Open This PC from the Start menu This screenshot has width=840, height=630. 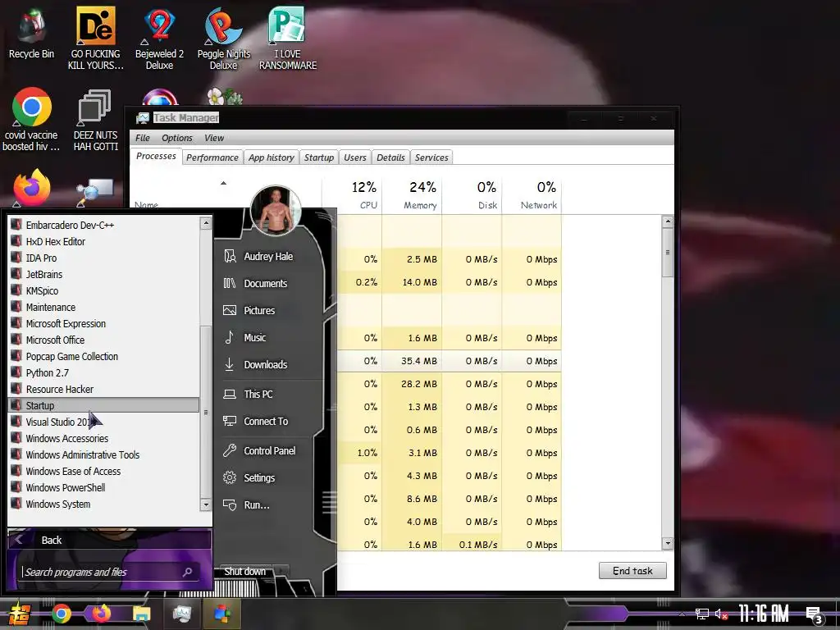point(258,395)
